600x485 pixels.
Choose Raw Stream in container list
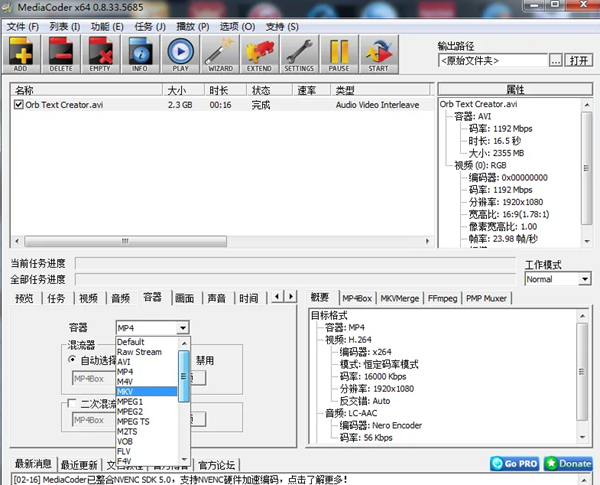147,352
